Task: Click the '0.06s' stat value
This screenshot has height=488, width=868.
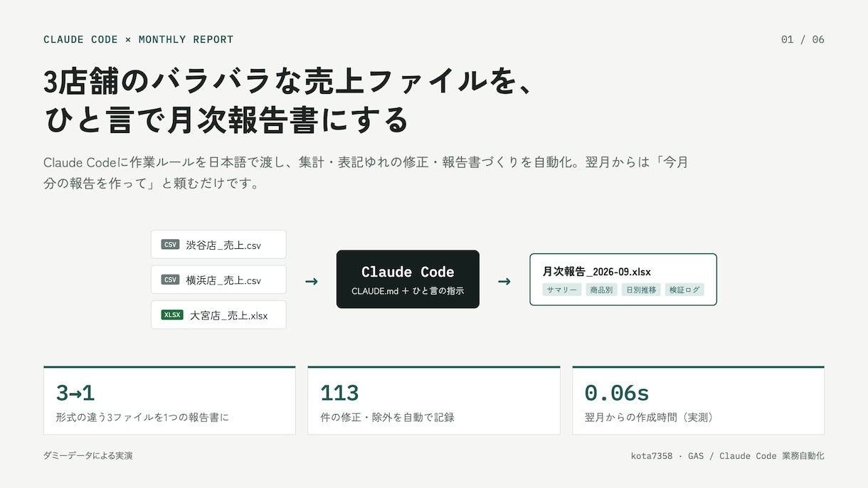Action: tap(617, 393)
